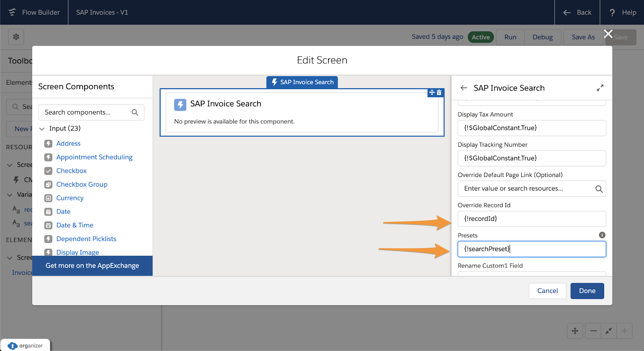Click the Save As button
The width and height of the screenshot is (644, 351).
(583, 37)
